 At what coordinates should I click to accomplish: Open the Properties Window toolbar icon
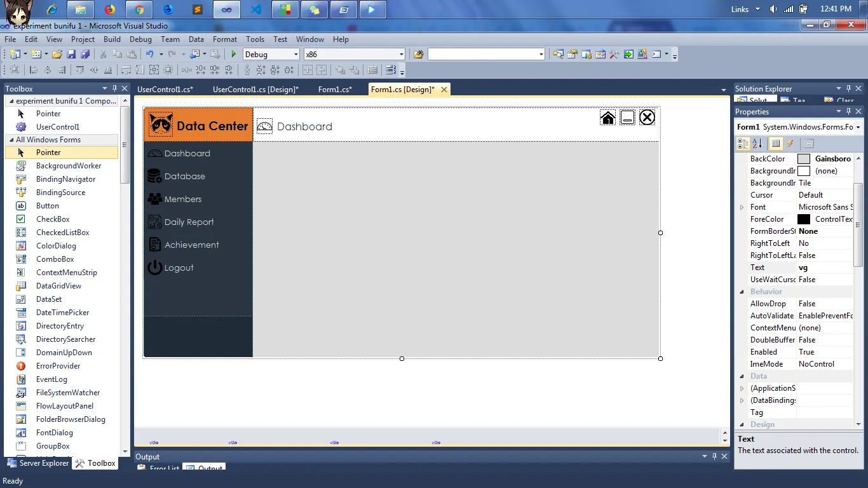coord(572,54)
